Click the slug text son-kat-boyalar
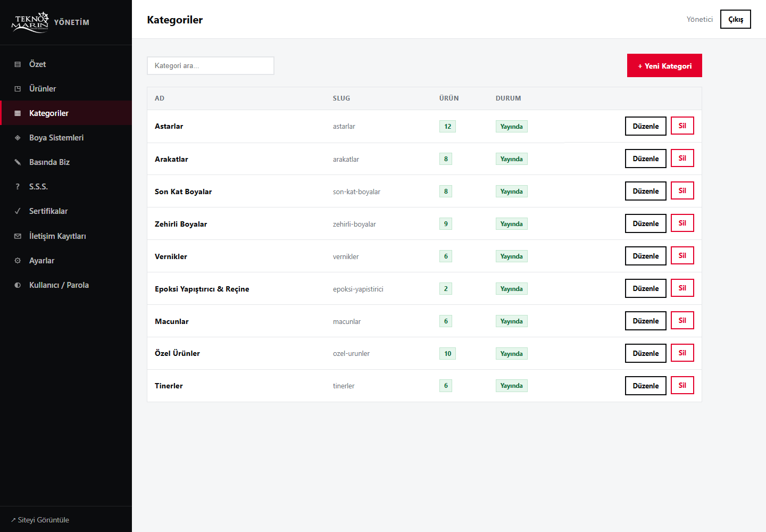 [x=356, y=192]
